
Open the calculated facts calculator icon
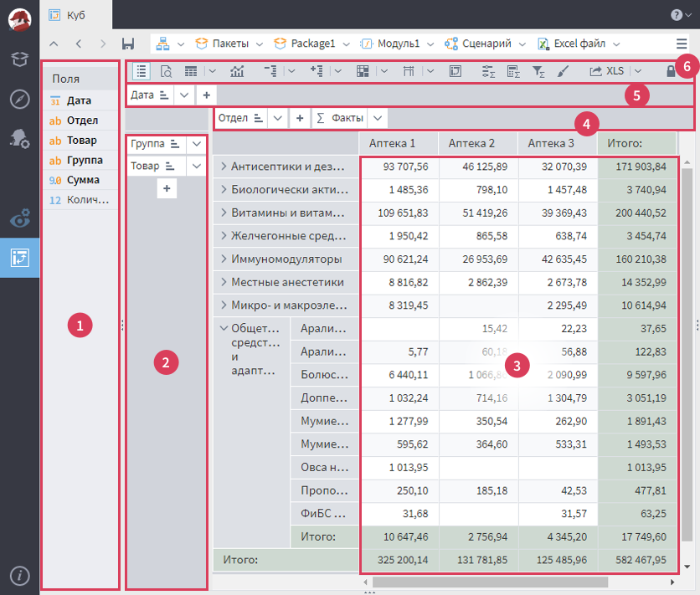[513, 71]
